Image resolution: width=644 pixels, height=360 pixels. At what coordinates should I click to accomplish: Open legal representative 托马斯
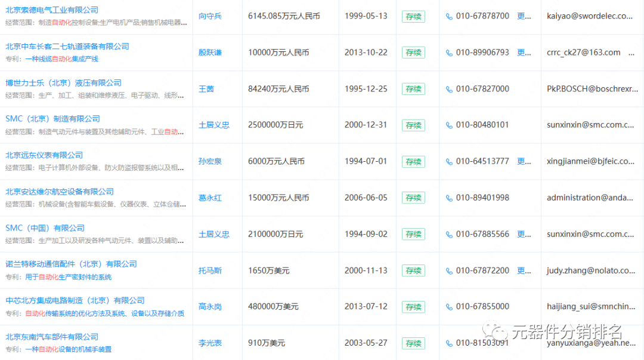[x=210, y=270]
